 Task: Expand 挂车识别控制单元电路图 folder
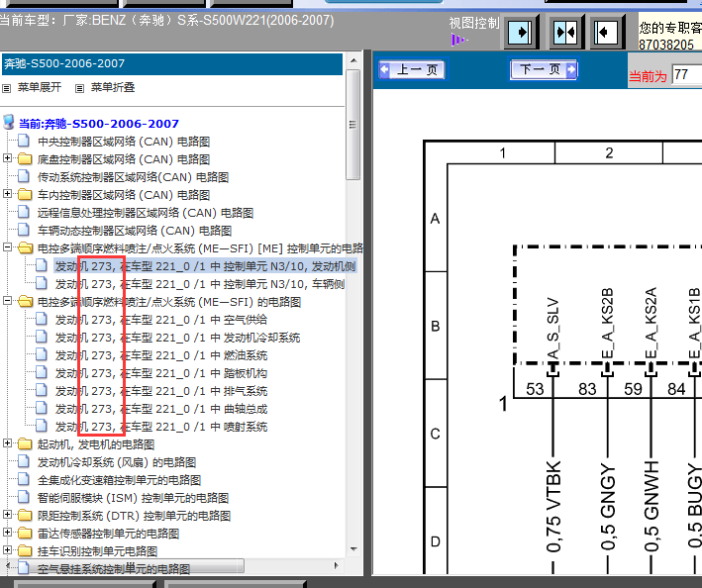[x=7, y=550]
